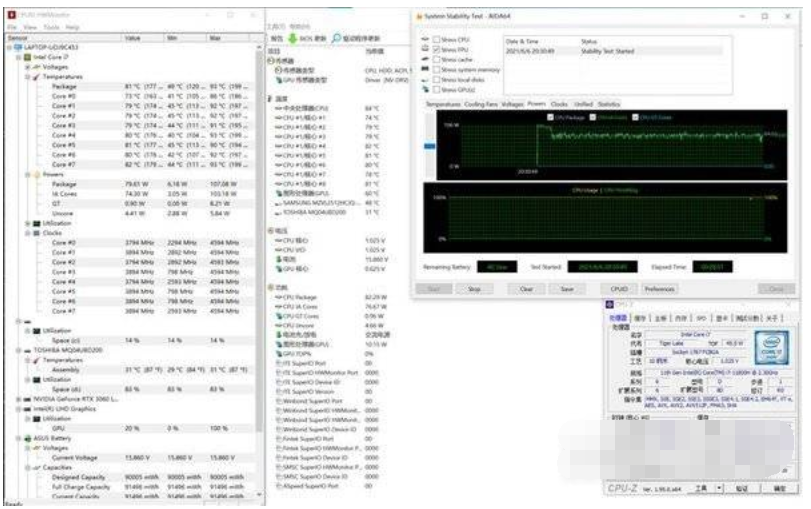This screenshot has height=509, width=811.
Task: Click the 电压 section icon in AIDA64 sensor list
Action: click(x=271, y=231)
